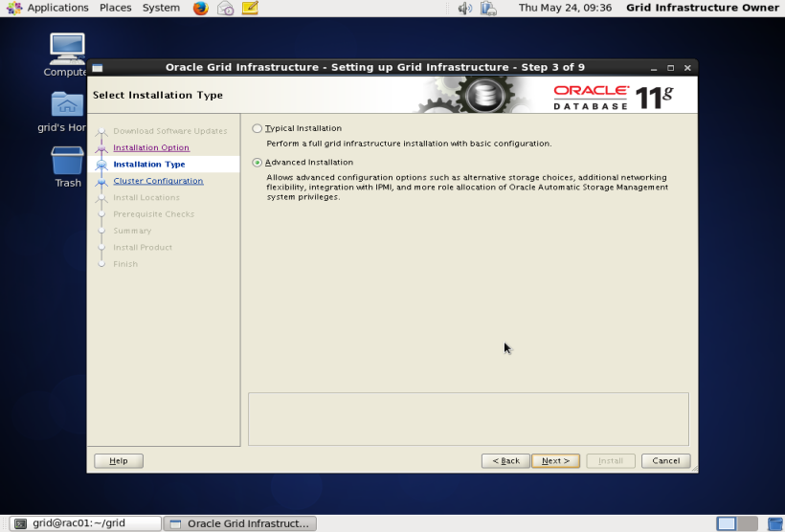Select Typical Installation radio button

[258, 128]
